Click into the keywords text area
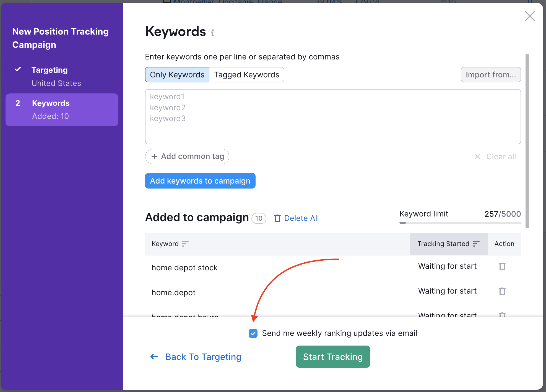546x392 pixels. [333, 116]
